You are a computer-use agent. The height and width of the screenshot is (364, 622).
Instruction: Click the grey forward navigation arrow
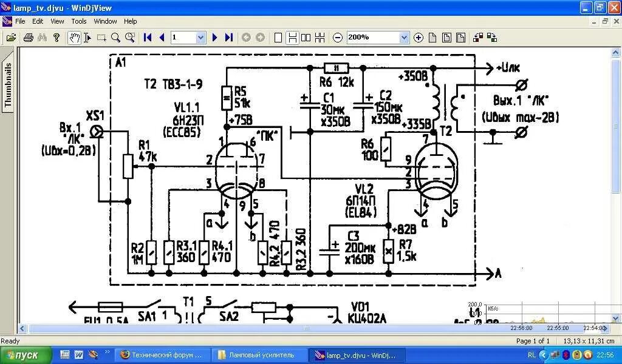pos(260,38)
